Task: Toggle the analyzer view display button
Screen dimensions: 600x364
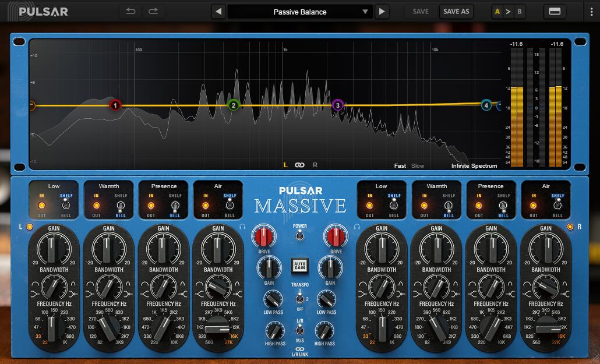Action: [555, 12]
